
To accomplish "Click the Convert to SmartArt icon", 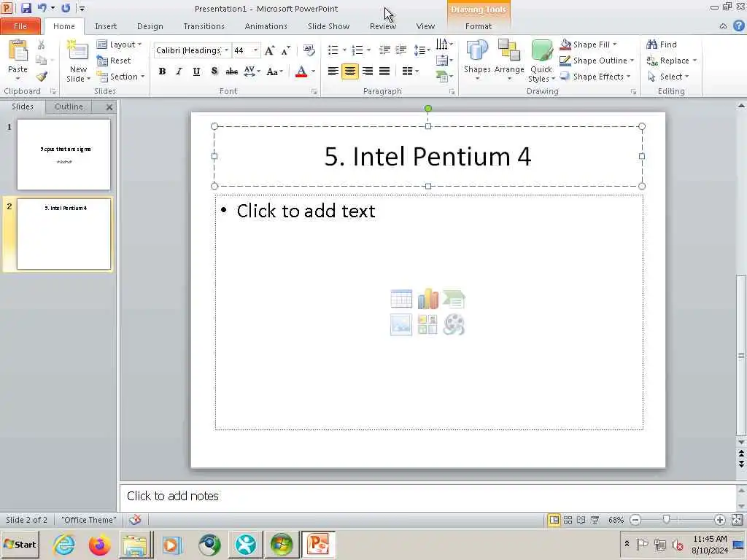I will click(444, 76).
